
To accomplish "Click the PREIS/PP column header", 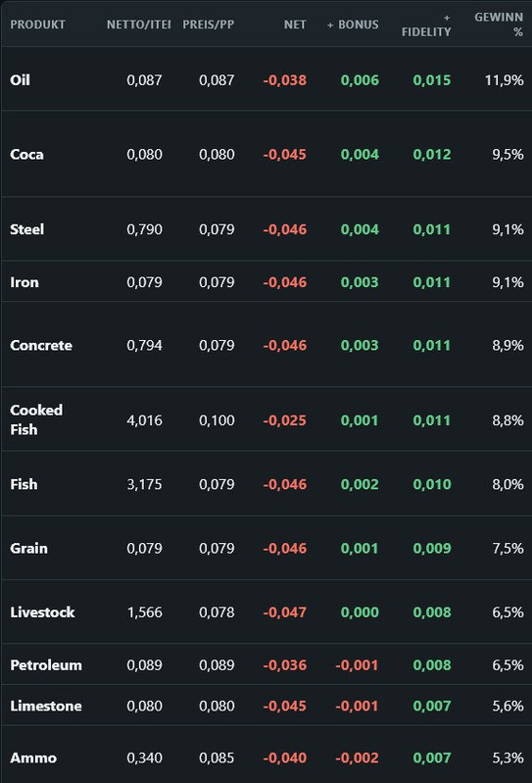I will 208,24.
